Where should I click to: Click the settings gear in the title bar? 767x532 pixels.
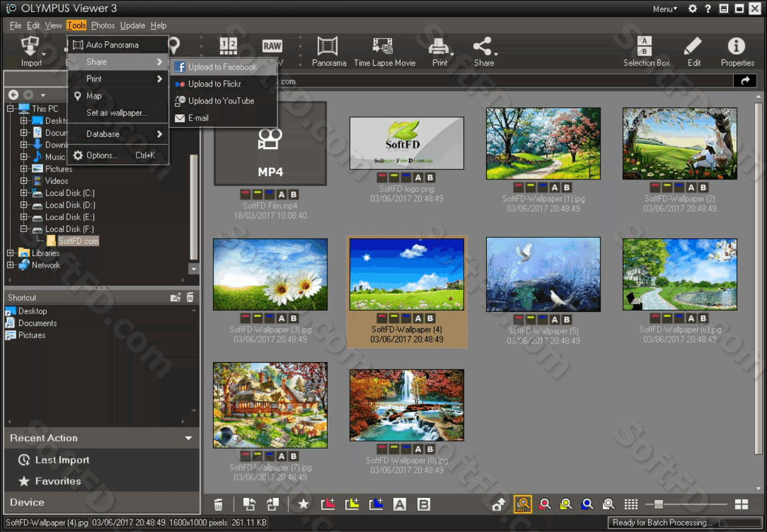[692, 8]
